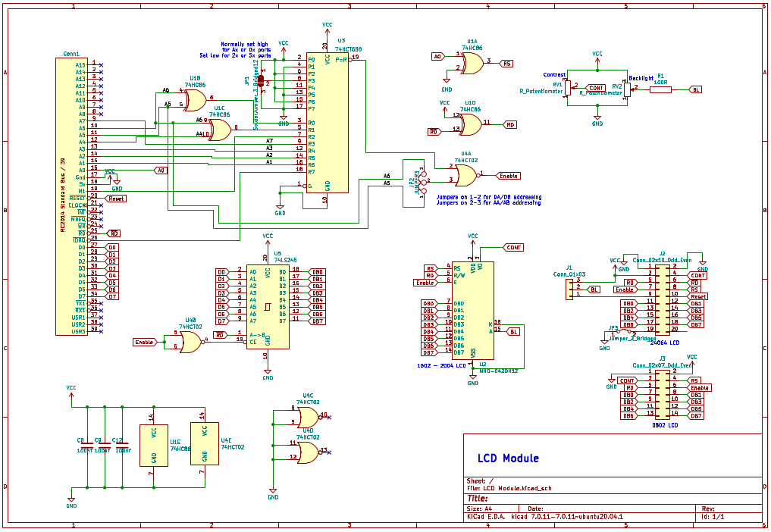Click the VCC power symbol above U3
The width and height of the screenshot is (771, 532).
[327, 28]
